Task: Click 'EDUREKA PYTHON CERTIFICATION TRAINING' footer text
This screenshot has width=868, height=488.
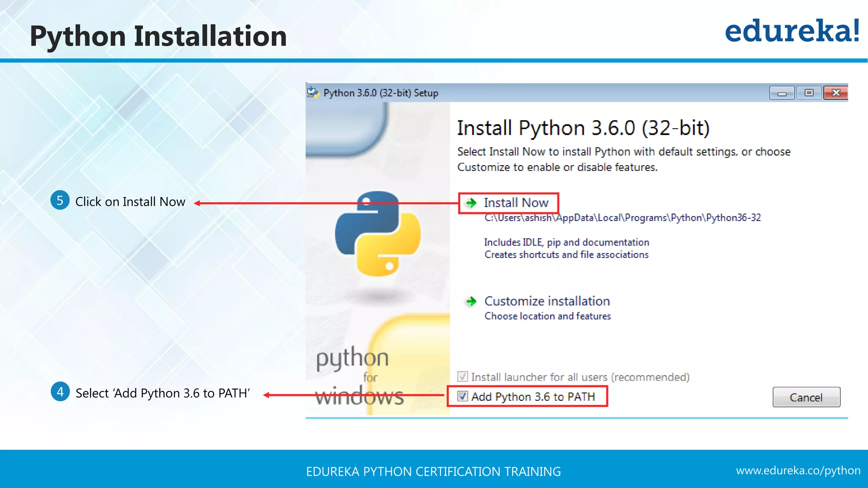Action: tap(434, 471)
